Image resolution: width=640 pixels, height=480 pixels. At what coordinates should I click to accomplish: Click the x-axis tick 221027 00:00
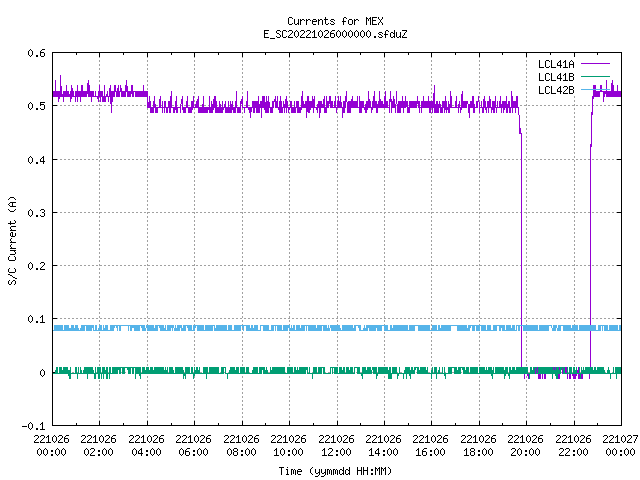(620, 446)
